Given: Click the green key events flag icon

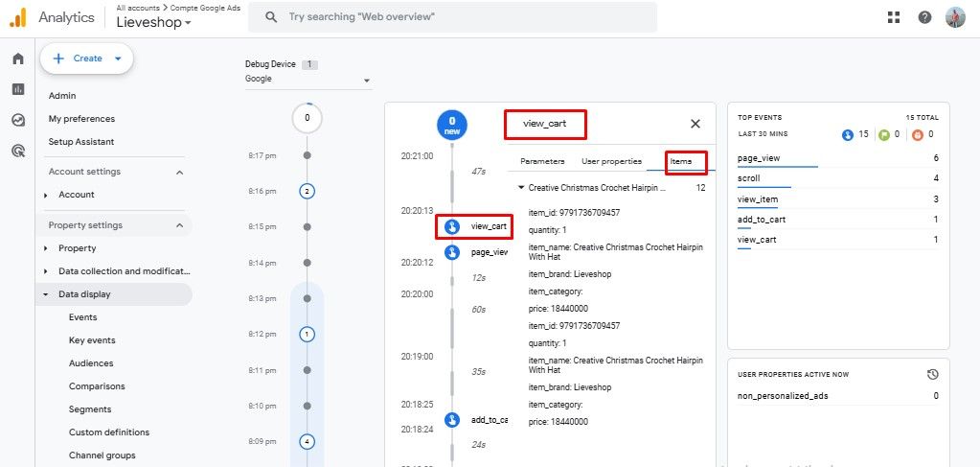Looking at the screenshot, I should tap(884, 134).
